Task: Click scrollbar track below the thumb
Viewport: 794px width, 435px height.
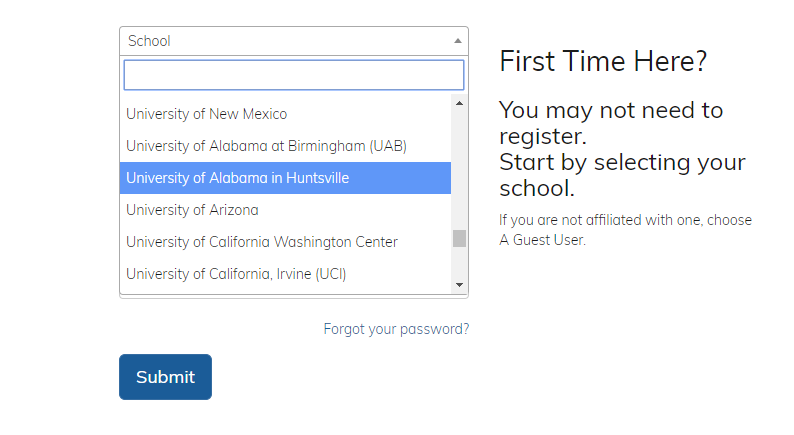Action: point(459,262)
